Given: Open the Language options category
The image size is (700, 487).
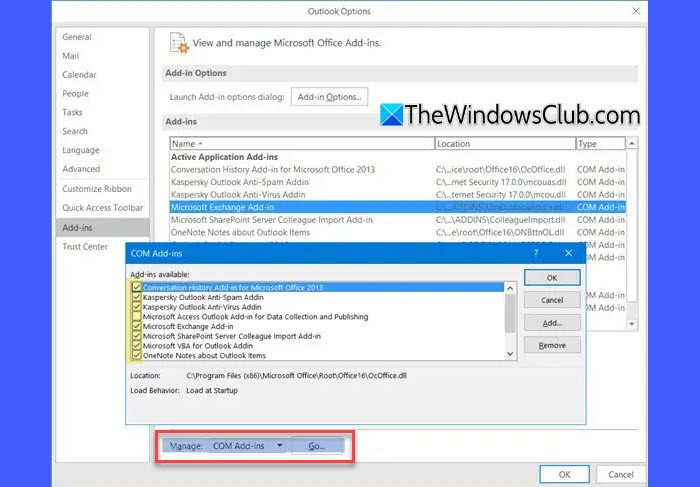Looking at the screenshot, I should point(81,150).
